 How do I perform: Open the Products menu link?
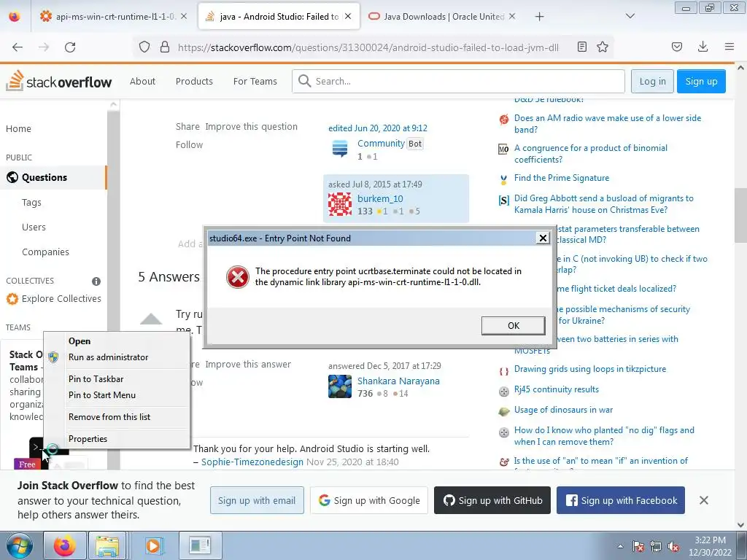coord(194,82)
